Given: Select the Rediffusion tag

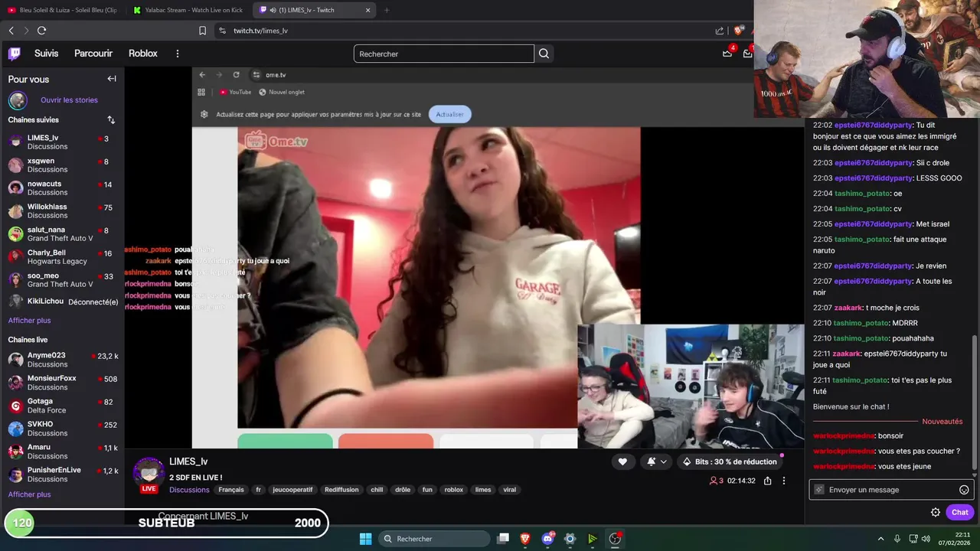Looking at the screenshot, I should point(341,490).
